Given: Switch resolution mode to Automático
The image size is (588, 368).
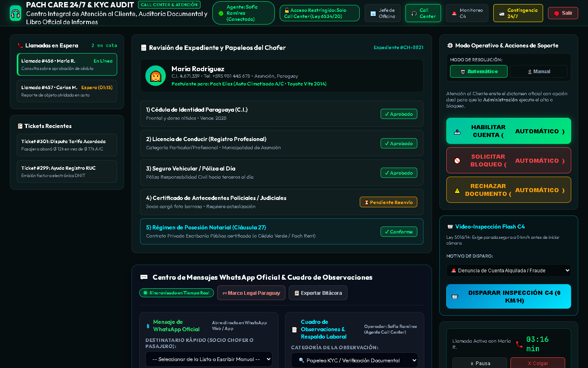Looking at the screenshot, I should (479, 72).
